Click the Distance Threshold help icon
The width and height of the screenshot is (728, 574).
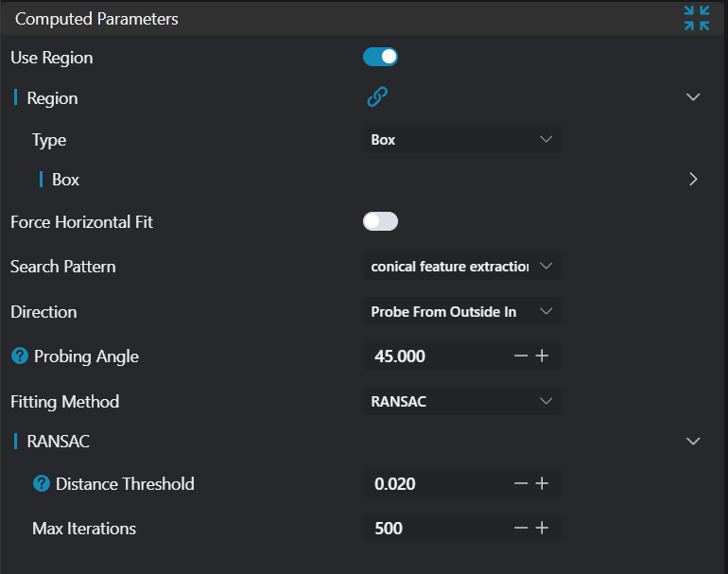[42, 483]
